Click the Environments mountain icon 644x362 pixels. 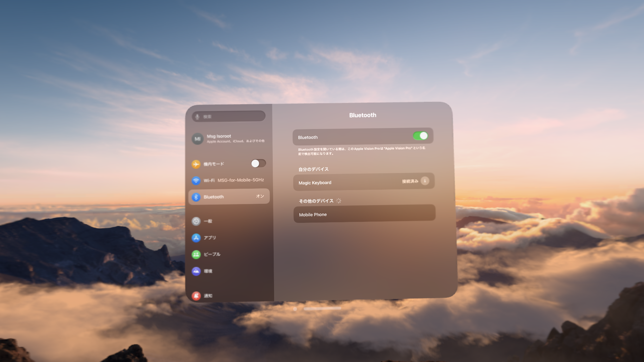click(196, 271)
